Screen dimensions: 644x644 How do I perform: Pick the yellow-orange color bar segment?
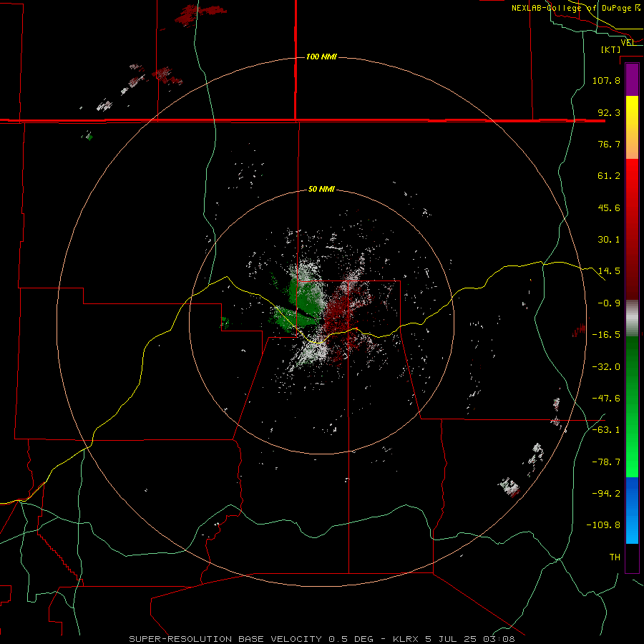pos(632,127)
